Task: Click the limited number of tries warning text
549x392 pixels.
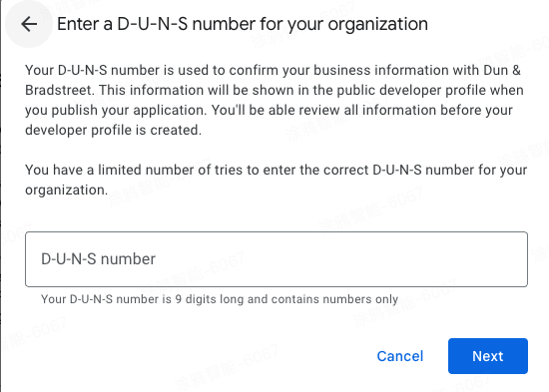Action: (275, 180)
